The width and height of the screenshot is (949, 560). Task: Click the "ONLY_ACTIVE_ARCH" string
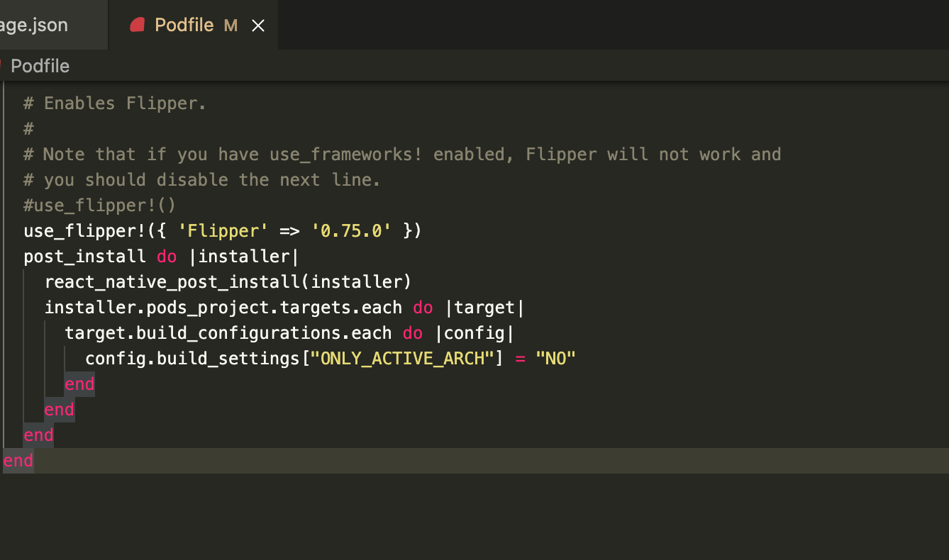tap(402, 359)
